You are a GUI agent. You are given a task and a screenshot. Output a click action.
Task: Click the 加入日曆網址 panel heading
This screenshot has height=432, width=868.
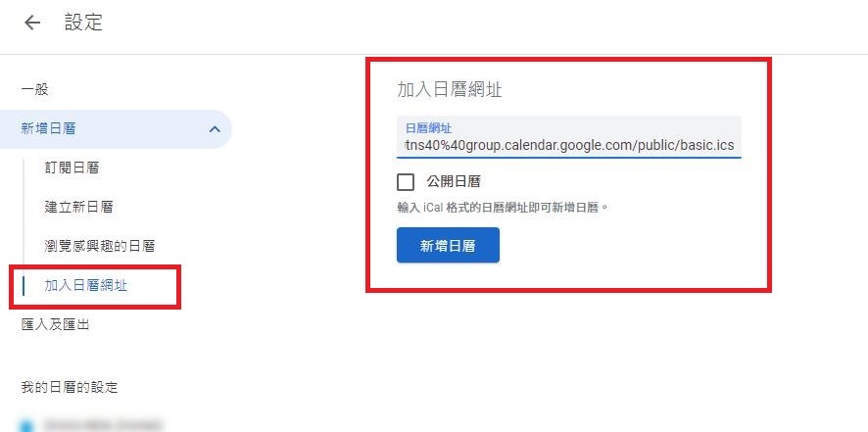(449, 90)
